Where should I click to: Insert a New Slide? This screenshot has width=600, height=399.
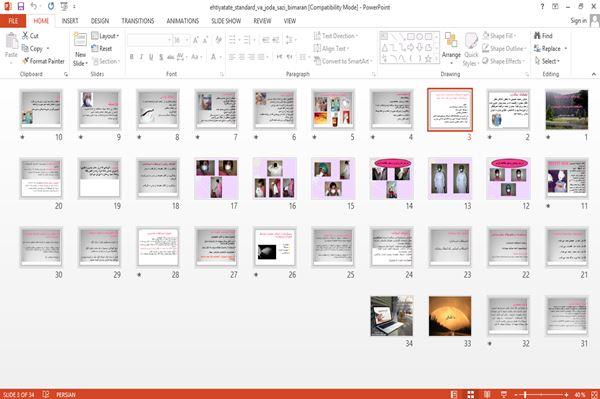(x=80, y=49)
